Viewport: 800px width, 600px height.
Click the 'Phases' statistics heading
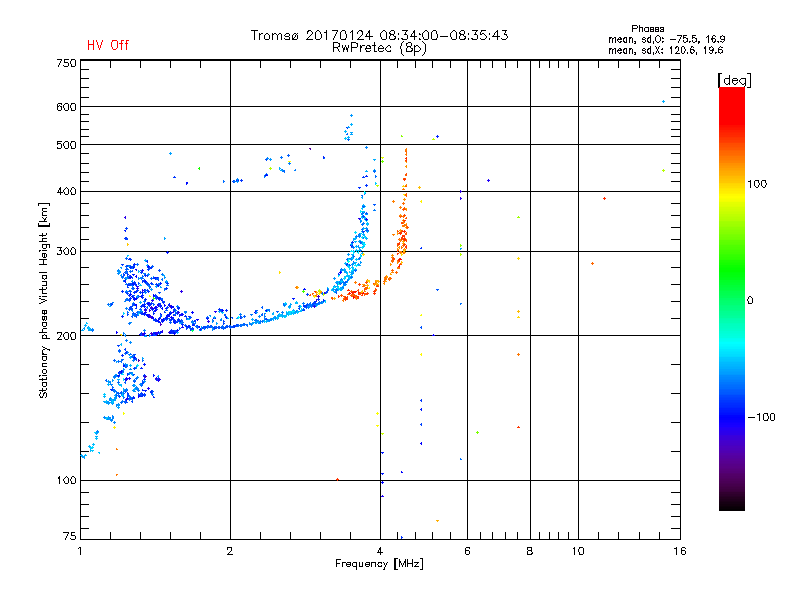pos(647,29)
